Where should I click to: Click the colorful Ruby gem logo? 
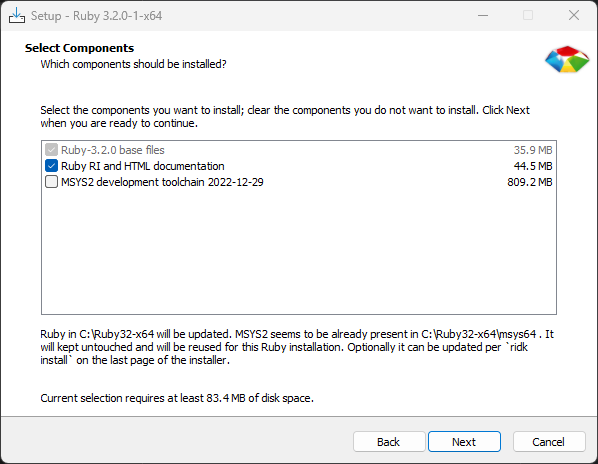[x=567, y=59]
